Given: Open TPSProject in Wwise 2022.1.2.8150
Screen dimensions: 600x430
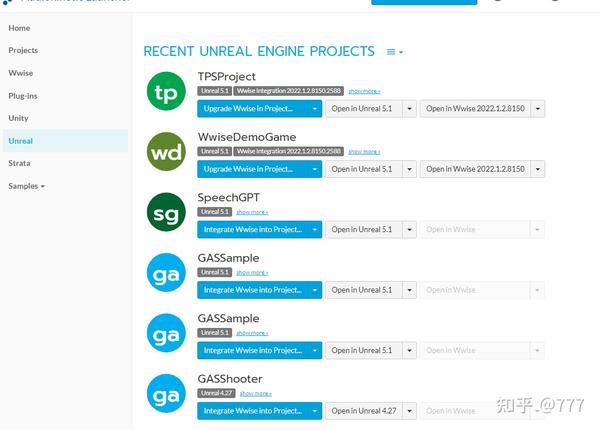Looking at the screenshot, I should 475,109.
